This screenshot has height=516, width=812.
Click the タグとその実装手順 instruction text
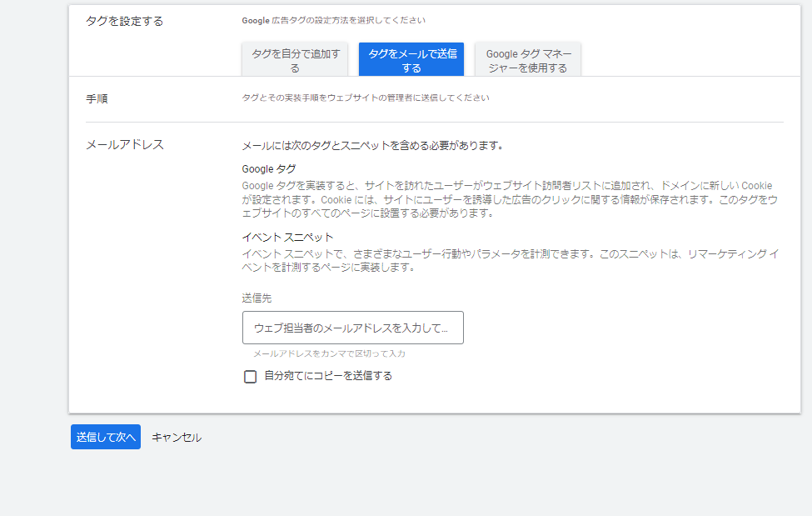click(x=365, y=98)
